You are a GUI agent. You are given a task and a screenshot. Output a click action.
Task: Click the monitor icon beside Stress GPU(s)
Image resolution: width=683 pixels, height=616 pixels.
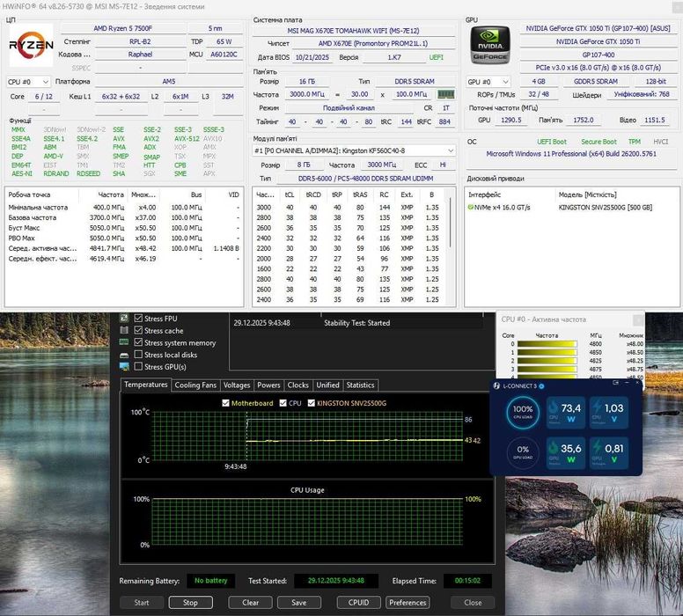click(x=124, y=367)
